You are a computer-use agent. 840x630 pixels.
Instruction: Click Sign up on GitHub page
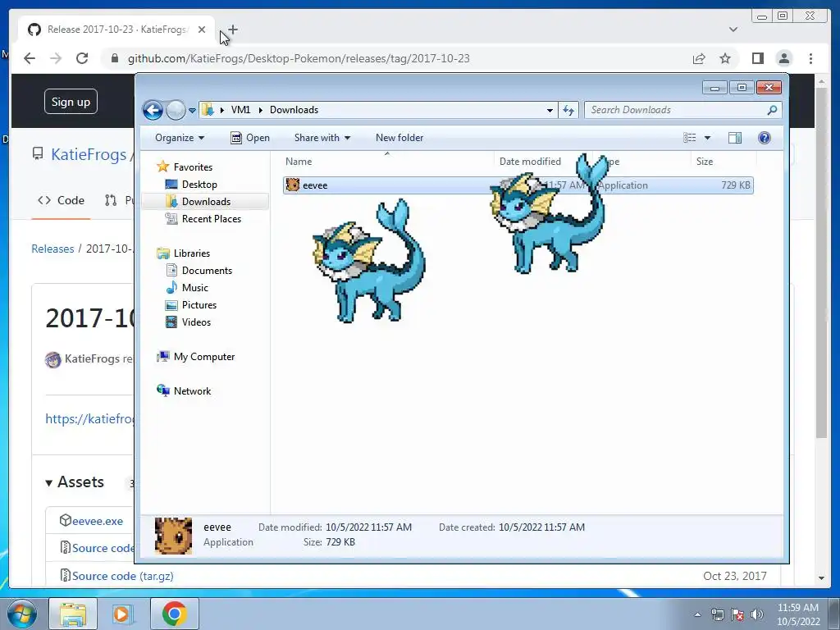(71, 102)
